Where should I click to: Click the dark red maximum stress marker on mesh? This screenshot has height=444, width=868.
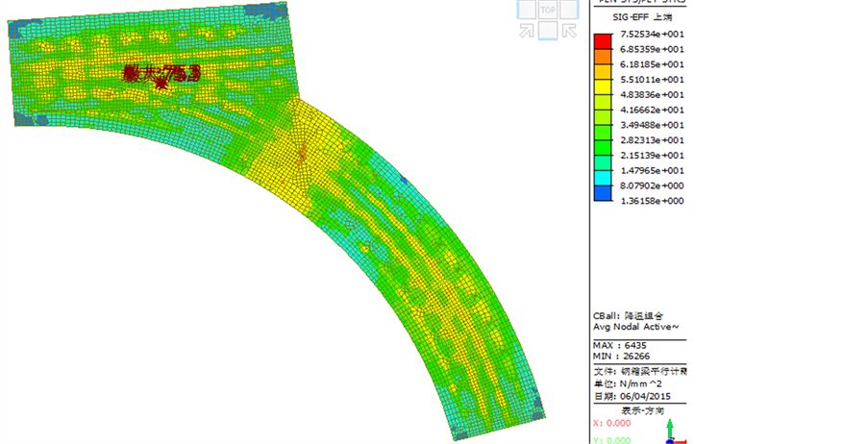161,83
